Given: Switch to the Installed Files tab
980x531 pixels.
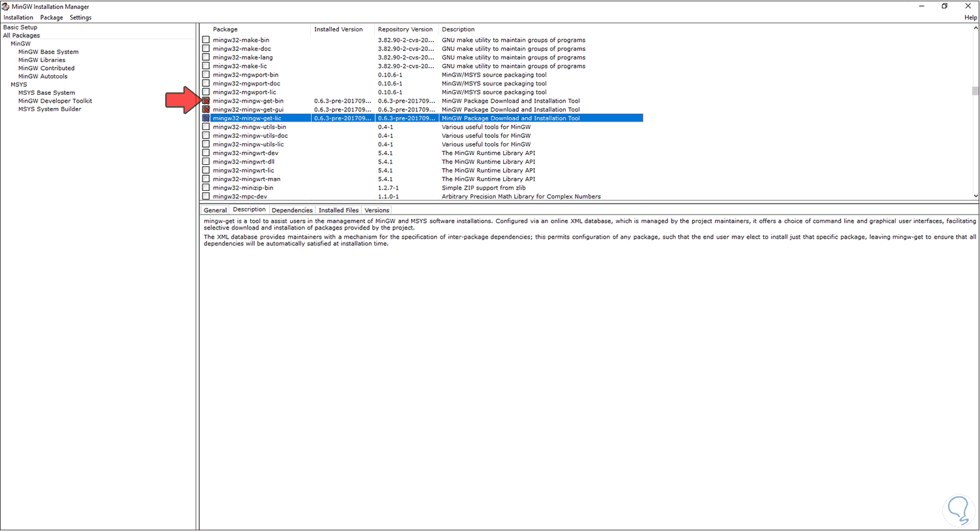Looking at the screenshot, I should tap(338, 211).
